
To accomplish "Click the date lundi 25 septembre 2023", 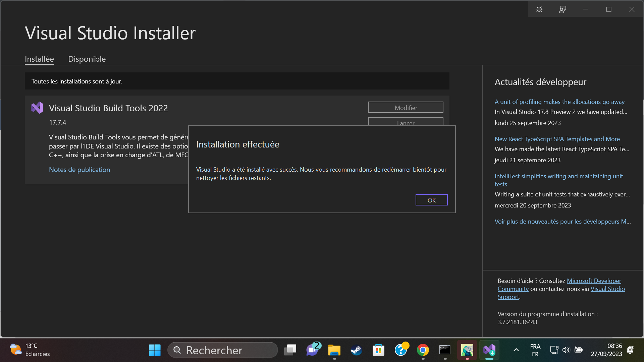I will (x=528, y=123).
